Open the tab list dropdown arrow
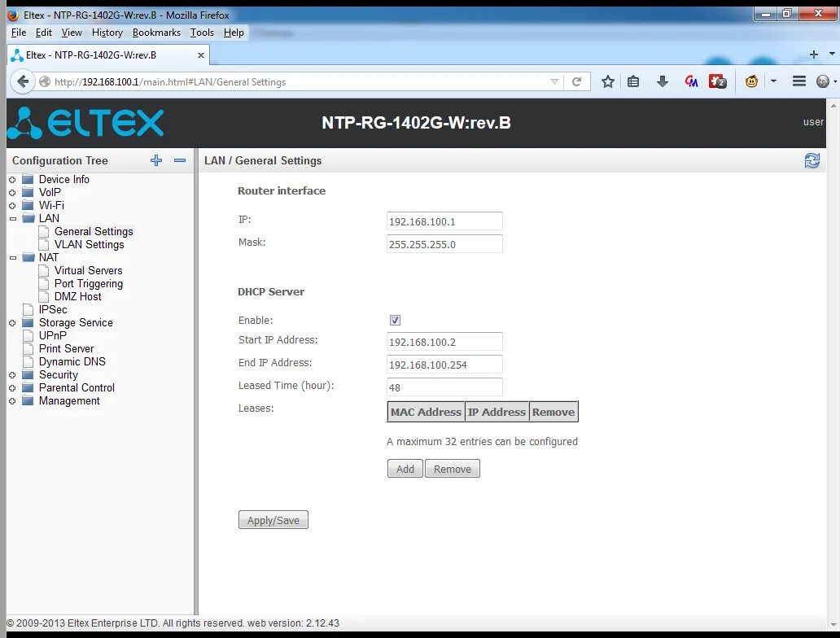Screen dimensions: 840x638 point(832,54)
